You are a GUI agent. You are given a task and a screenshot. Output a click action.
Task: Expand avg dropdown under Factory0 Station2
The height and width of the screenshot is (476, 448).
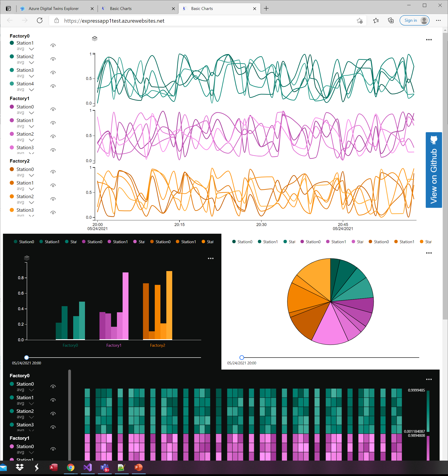pyautogui.click(x=31, y=63)
